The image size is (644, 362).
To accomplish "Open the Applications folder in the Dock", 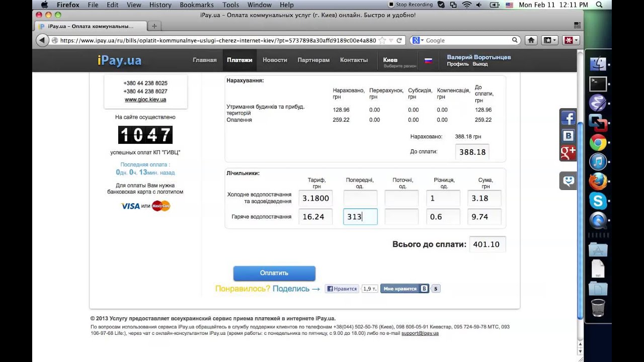I will pyautogui.click(x=598, y=249).
